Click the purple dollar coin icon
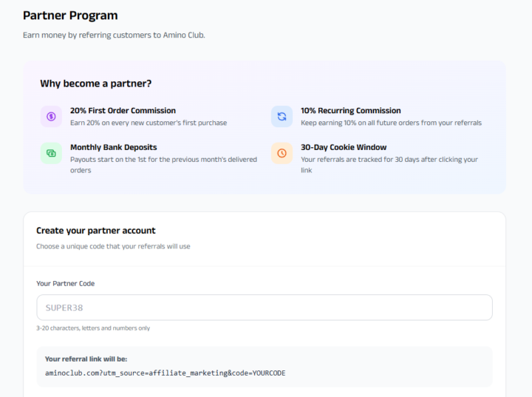The image size is (532, 397). pos(51,117)
